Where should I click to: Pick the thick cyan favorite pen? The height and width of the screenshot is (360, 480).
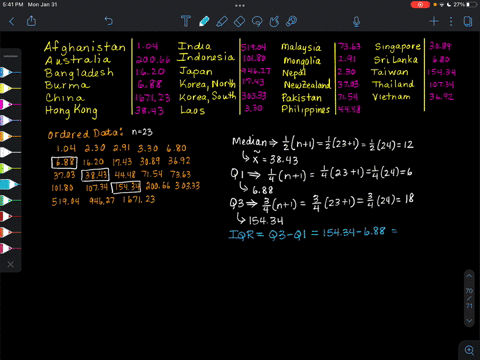pyautogui.click(x=10, y=184)
